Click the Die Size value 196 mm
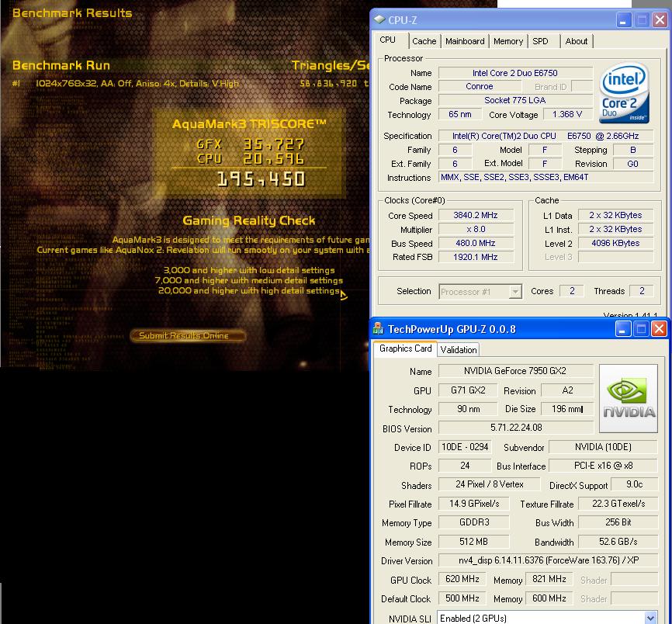Viewport: 672px width, 624px height. (x=567, y=409)
